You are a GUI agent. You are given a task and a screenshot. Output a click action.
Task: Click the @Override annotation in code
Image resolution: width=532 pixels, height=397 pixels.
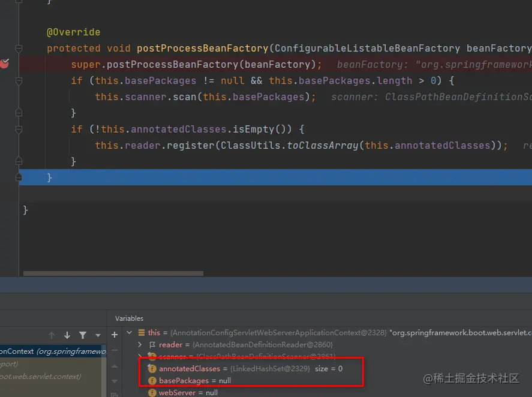(x=74, y=32)
